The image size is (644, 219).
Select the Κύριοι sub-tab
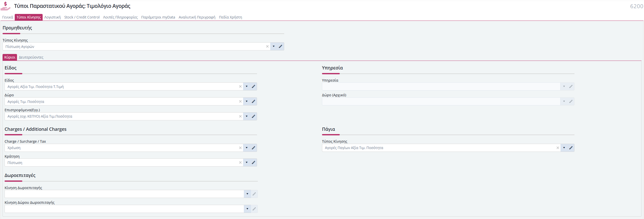pyautogui.click(x=10, y=57)
